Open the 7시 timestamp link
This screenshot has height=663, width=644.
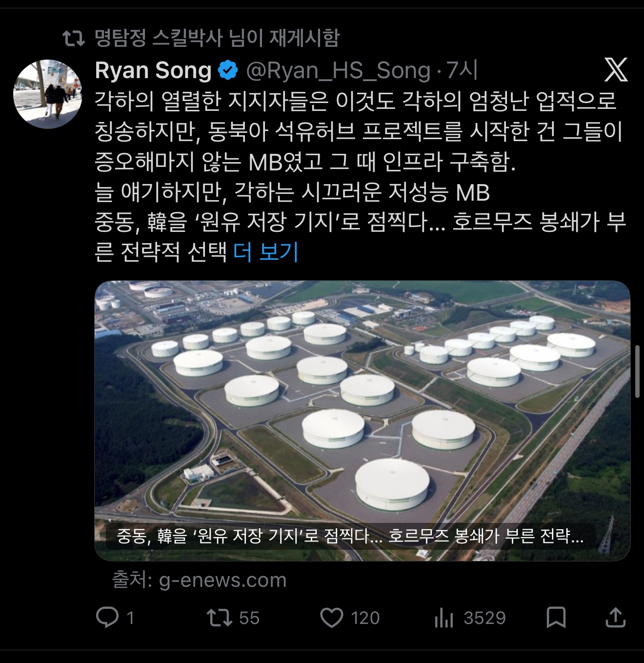click(462, 70)
